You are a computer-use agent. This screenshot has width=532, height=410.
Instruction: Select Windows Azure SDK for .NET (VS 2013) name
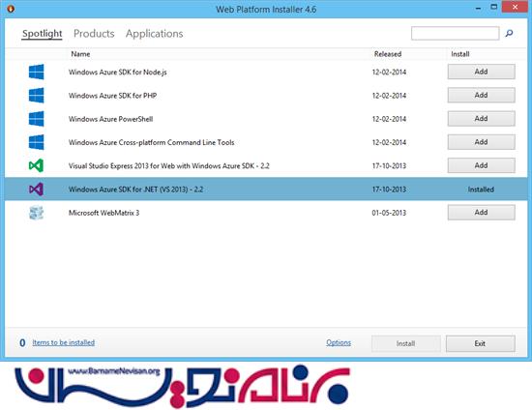(135, 190)
